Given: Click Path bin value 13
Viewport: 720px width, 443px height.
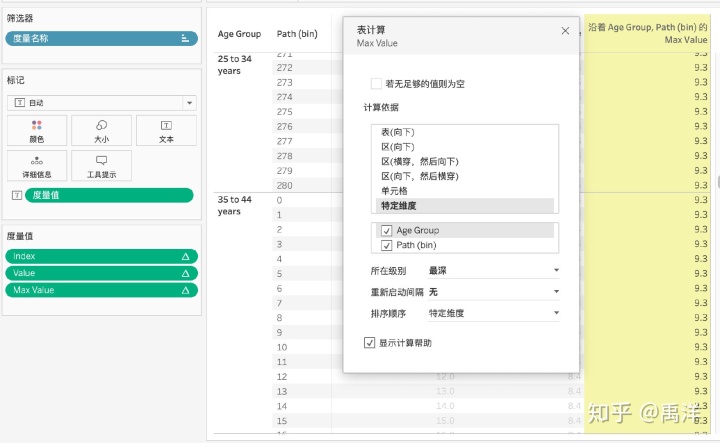Looking at the screenshot, I should tap(282, 392).
